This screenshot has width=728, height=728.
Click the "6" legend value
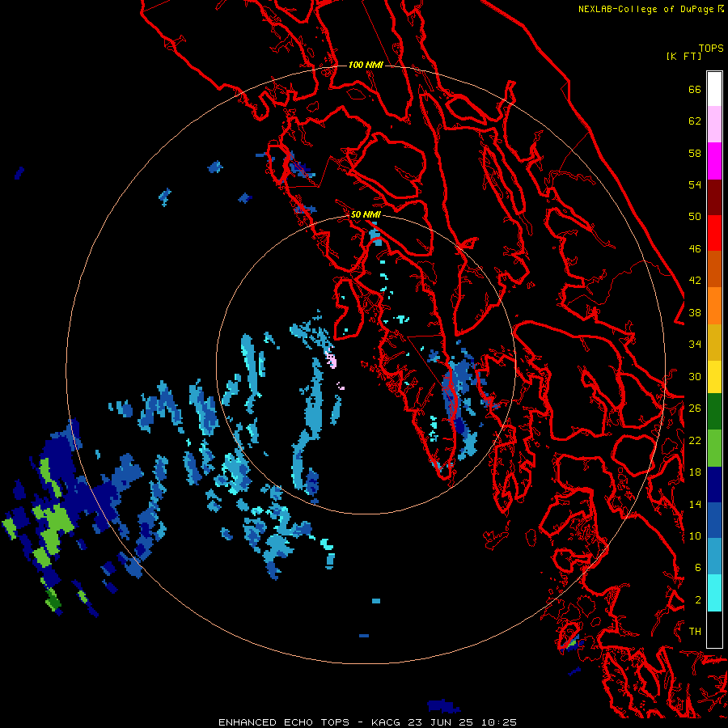[x=698, y=567]
